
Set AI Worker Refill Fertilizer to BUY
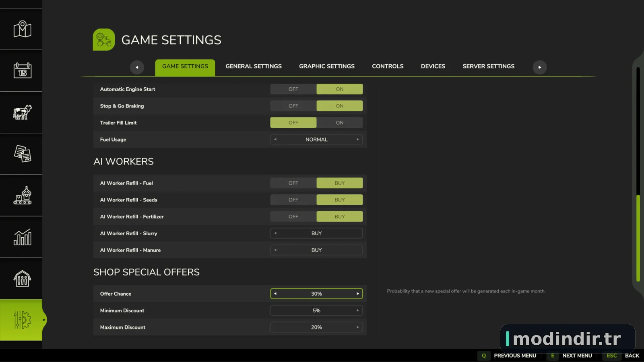point(340,216)
